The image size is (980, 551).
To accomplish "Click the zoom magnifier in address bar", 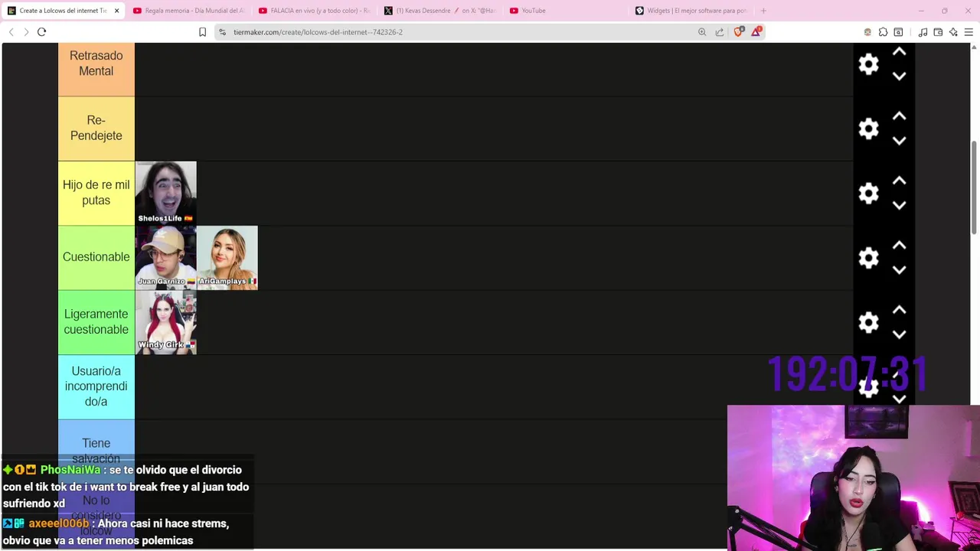I will point(702,32).
